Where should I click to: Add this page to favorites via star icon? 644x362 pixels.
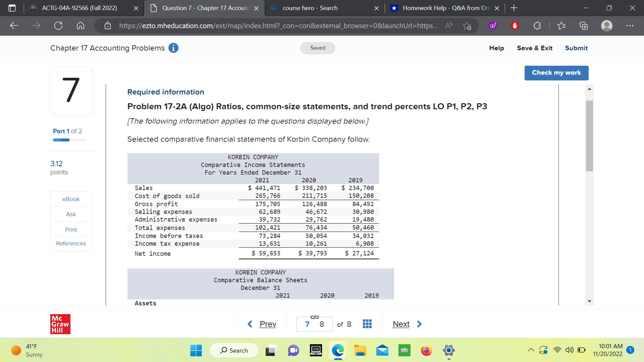pos(467,25)
